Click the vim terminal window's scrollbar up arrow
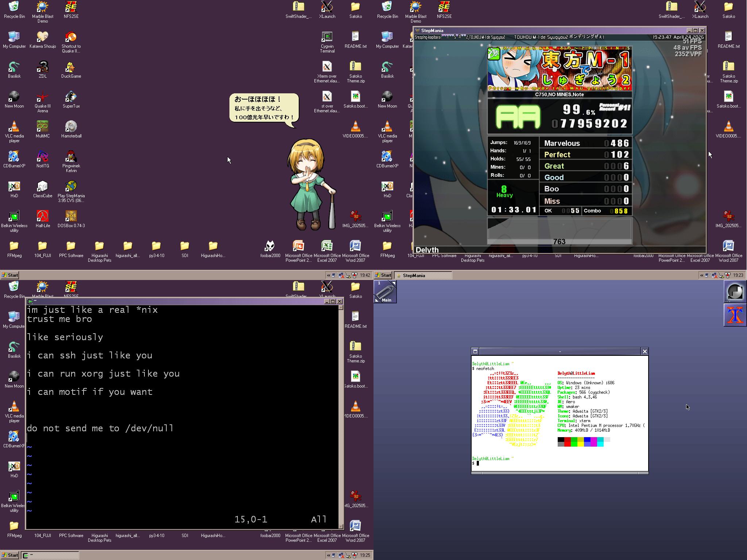Viewport: 747px width, 560px height. (341, 307)
